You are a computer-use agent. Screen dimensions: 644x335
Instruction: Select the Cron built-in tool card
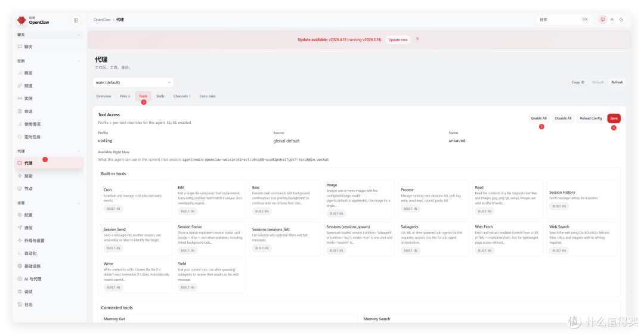[x=136, y=199]
